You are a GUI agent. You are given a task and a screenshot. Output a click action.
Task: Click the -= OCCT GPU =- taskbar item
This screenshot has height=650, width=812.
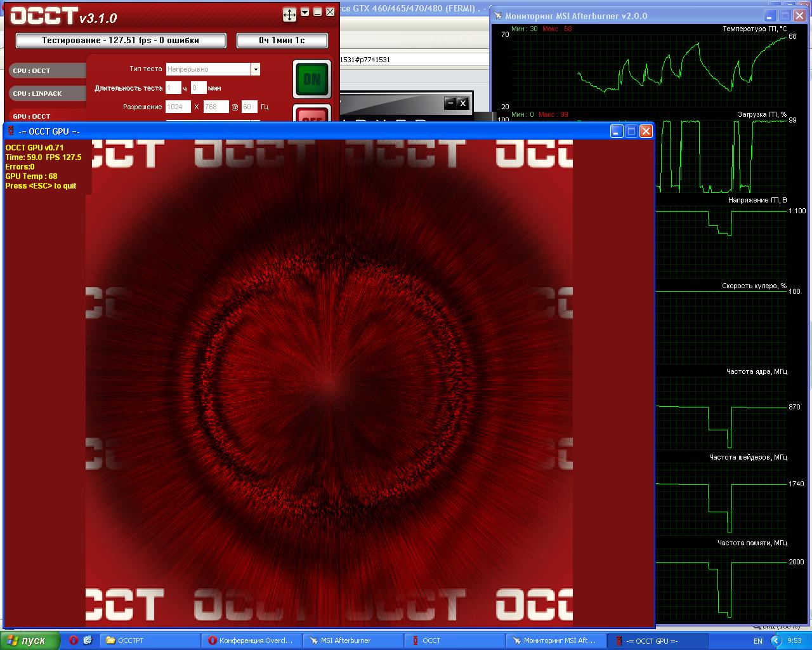click(x=658, y=640)
